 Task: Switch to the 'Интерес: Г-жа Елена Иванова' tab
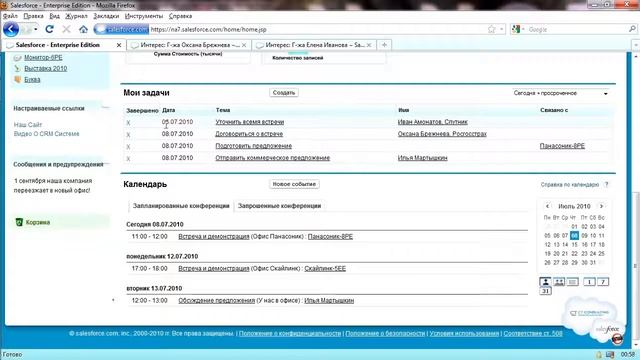click(x=314, y=45)
